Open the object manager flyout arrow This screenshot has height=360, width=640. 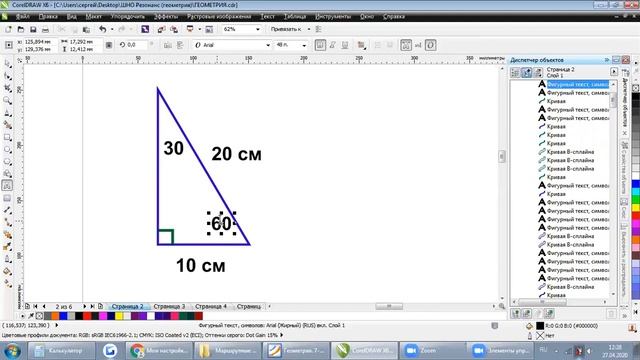[614, 72]
